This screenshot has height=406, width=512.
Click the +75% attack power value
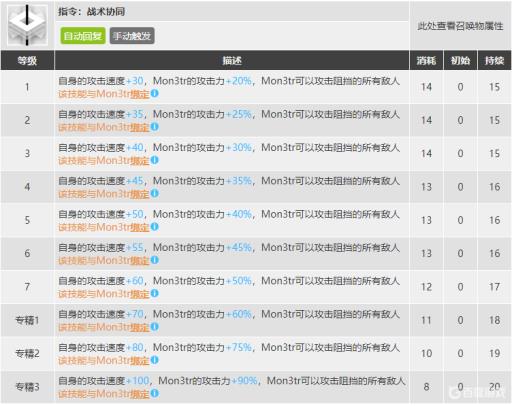239,347
